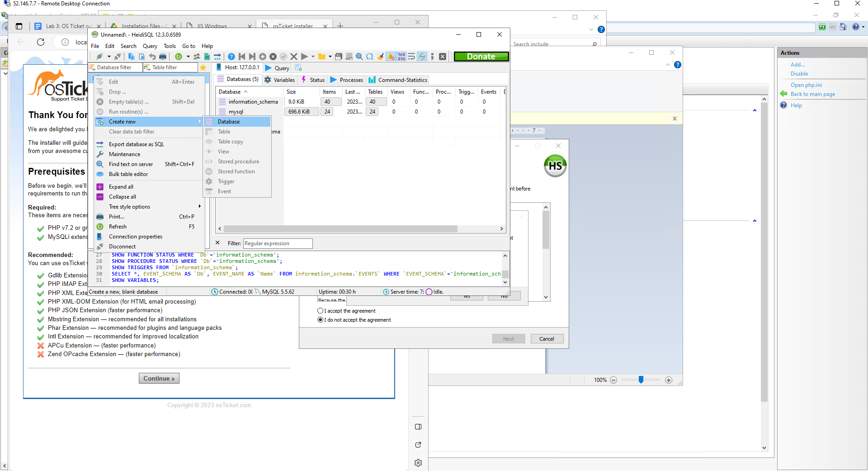The width and height of the screenshot is (868, 471).
Task: Click the CSV export grid rows icon
Action: click(x=207, y=57)
